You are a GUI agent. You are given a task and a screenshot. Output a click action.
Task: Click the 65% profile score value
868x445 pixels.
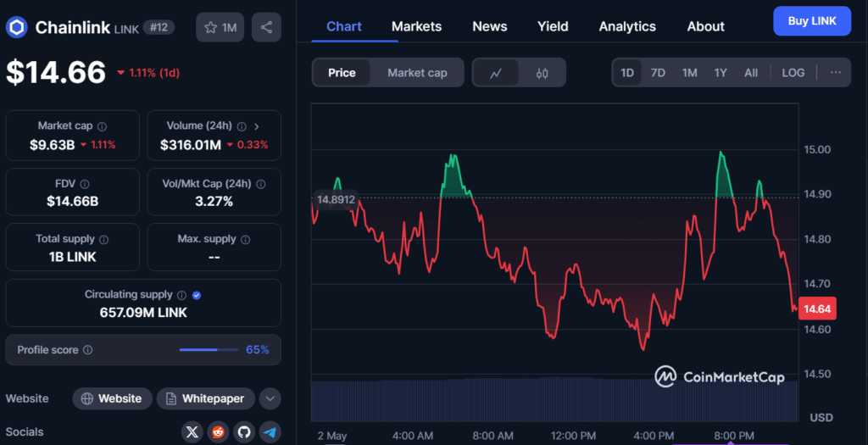258,350
